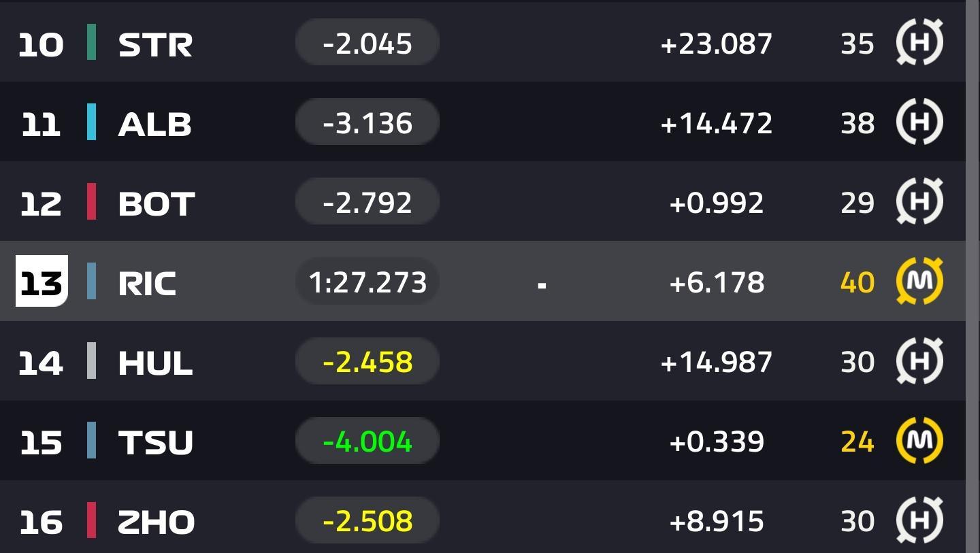Click ALB's cyan team color bar
The image size is (980, 553).
tap(91, 122)
